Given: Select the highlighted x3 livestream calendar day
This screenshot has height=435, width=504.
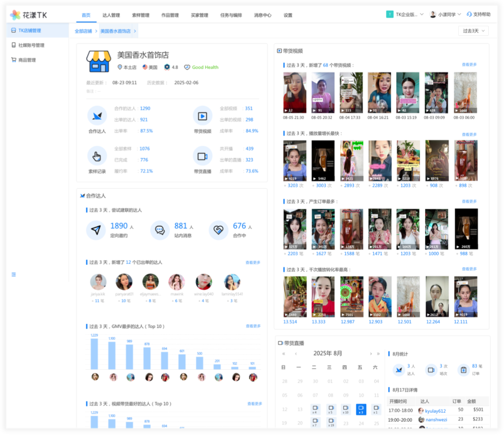Looking at the screenshot, I should (x=361, y=409).
